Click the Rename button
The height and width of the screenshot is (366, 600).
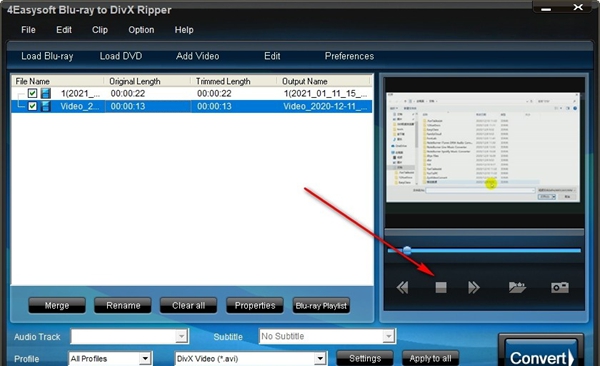[123, 306]
